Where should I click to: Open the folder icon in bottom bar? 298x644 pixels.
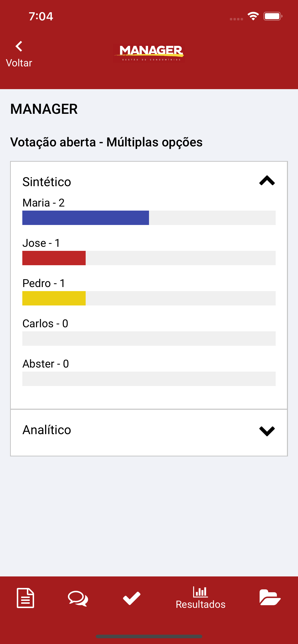[x=270, y=597]
